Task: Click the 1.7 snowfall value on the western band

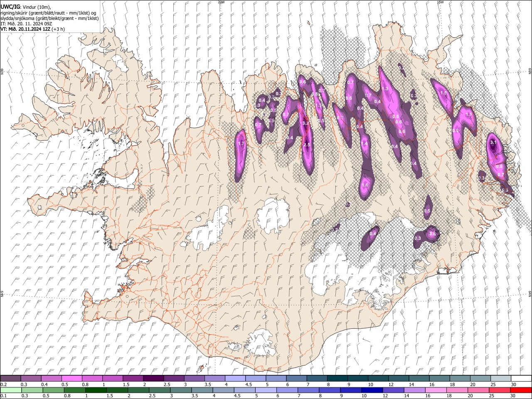Action: tap(241, 144)
